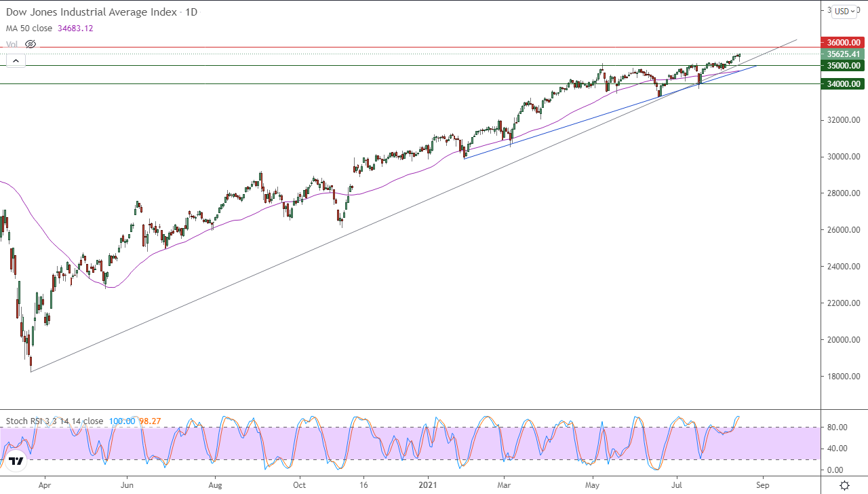Select the Stoch RSI indicator legend
868x494 pixels.
(x=55, y=421)
